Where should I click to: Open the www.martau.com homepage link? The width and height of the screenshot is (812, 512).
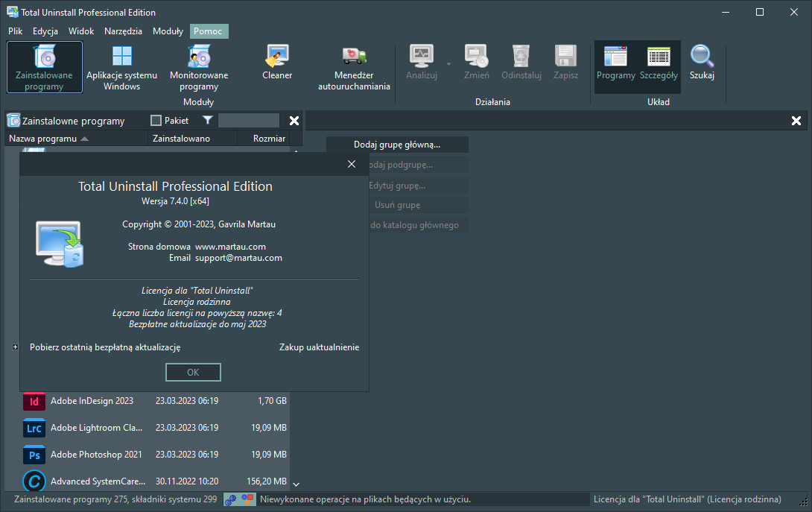(x=230, y=247)
